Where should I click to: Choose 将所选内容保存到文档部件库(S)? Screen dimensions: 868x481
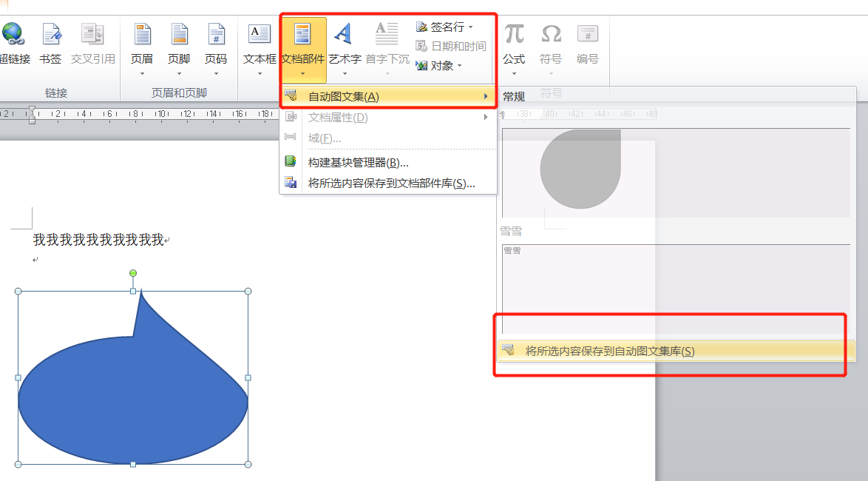[x=390, y=184]
